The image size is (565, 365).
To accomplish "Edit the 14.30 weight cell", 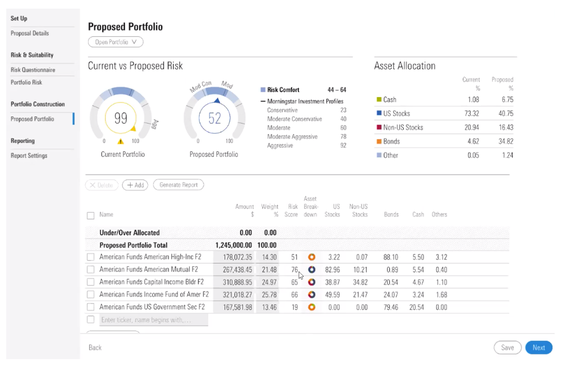I will pos(267,257).
